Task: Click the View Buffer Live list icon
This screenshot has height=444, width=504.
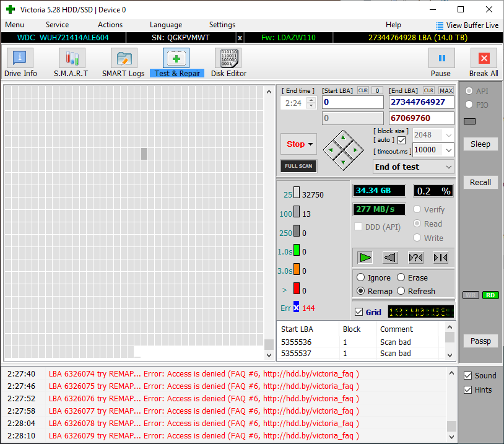Action: (439, 26)
